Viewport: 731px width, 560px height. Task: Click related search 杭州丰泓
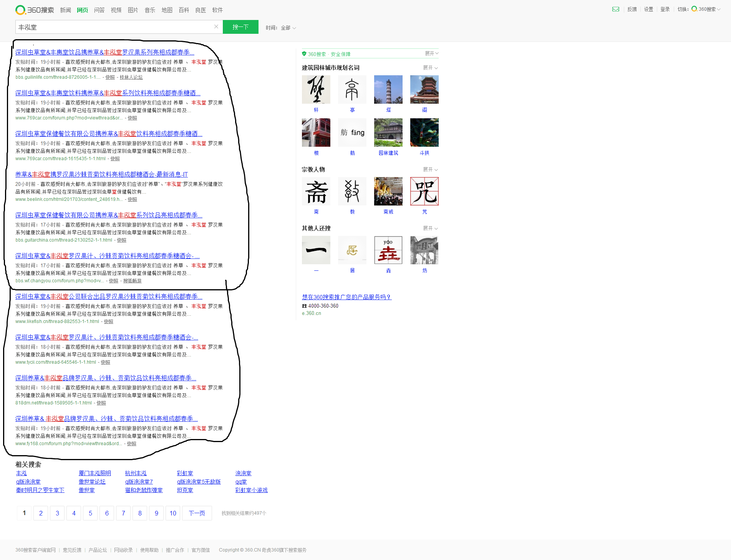point(136,473)
